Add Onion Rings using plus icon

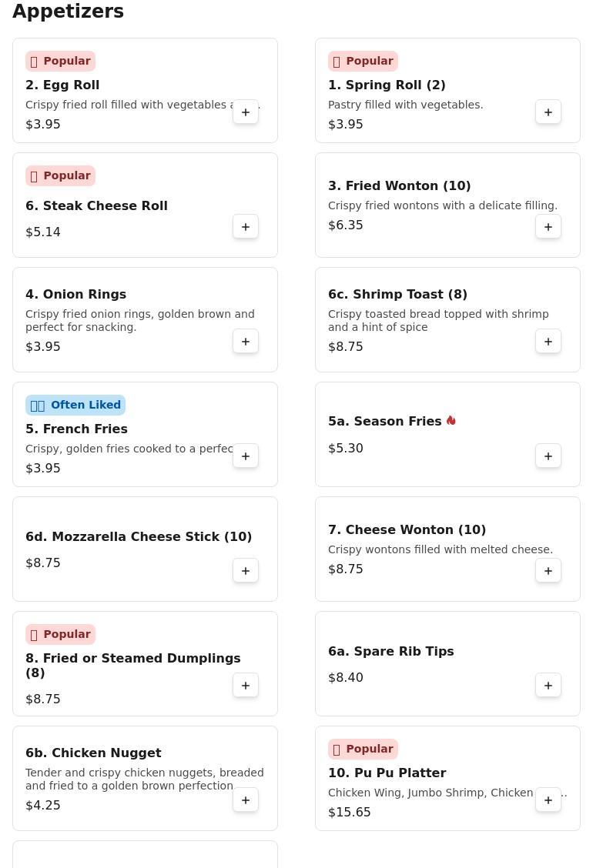point(246,341)
